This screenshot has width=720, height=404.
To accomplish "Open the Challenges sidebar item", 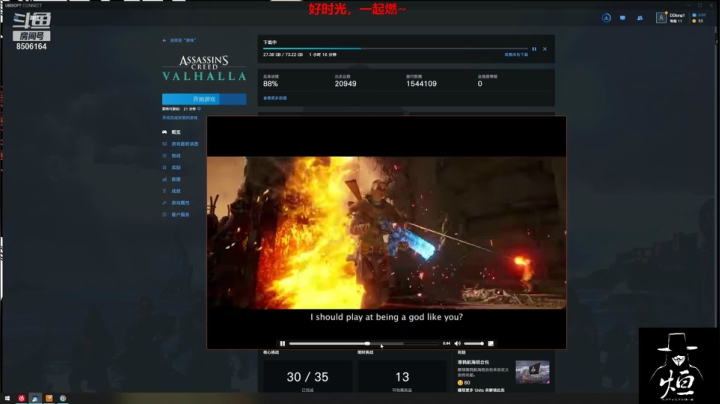I will (x=171, y=156).
